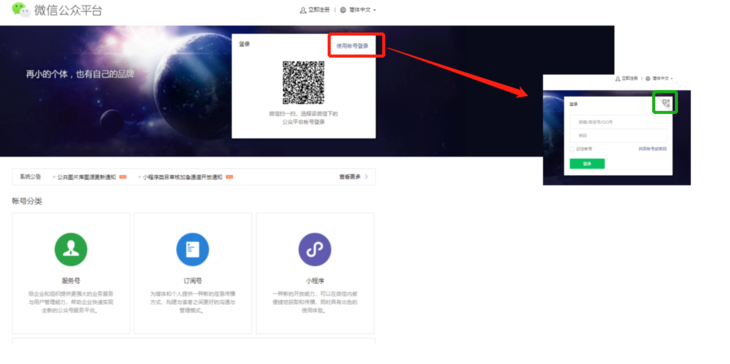The width and height of the screenshot is (730, 364).
Task: Click the purple 小程序 mini program icon
Action: click(x=315, y=249)
